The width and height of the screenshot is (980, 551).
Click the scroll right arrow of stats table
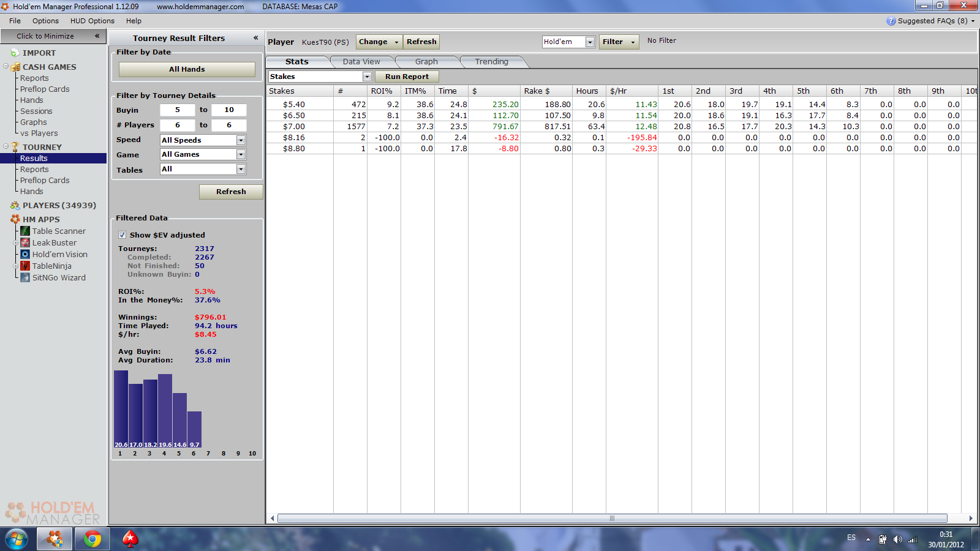[971, 518]
